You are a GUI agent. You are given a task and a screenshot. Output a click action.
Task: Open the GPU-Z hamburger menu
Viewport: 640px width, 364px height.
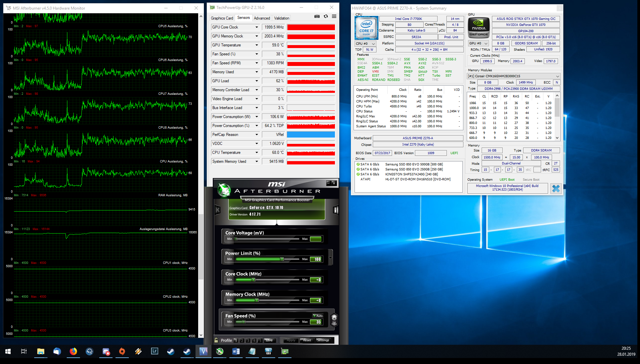point(334,16)
